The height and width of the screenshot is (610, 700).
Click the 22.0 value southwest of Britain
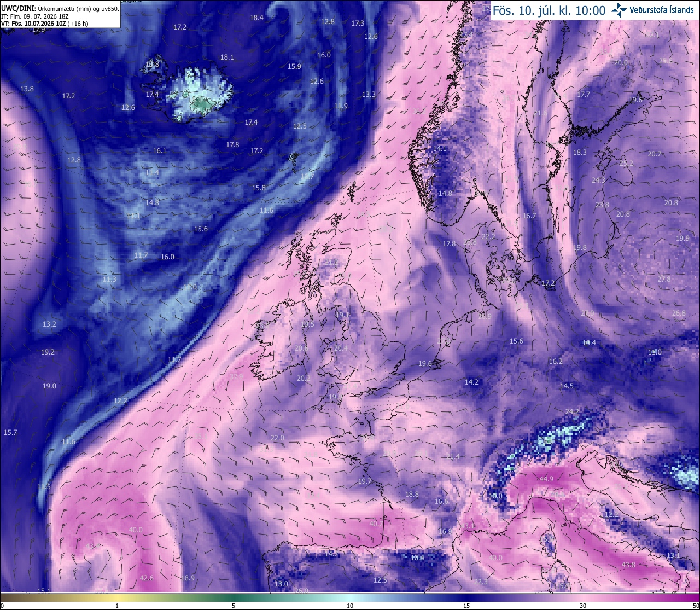click(277, 438)
